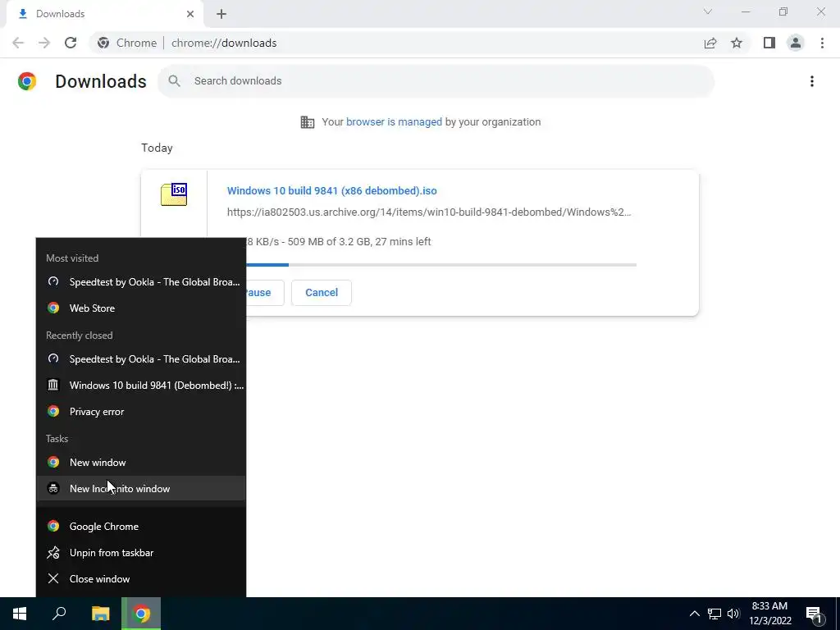Reload the Downloads page
Viewport: 840px width, 630px height.
[x=71, y=43]
